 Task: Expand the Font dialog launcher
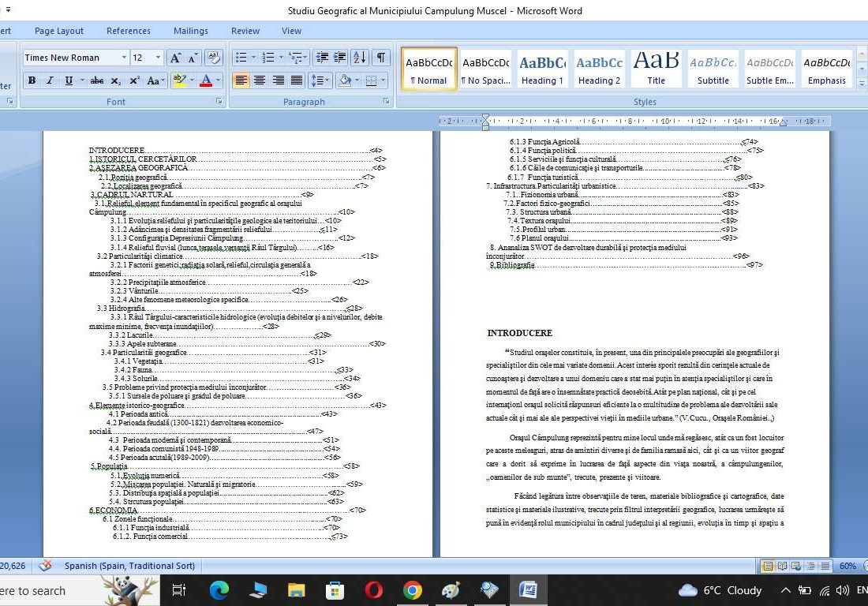click(x=219, y=101)
